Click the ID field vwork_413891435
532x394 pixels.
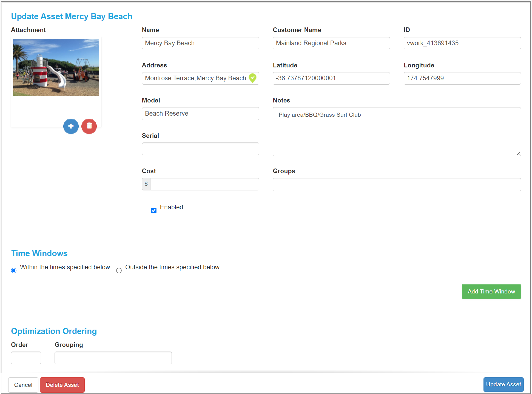462,43
